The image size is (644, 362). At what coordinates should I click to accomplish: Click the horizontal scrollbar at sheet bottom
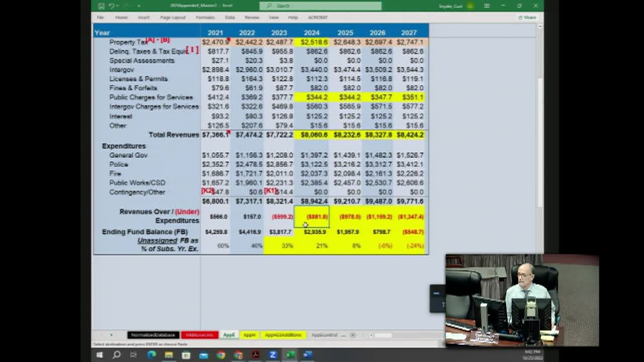(x=382, y=335)
